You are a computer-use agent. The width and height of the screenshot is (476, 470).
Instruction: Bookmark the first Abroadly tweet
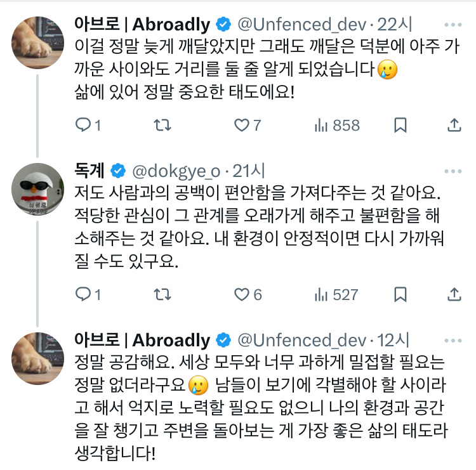400,126
